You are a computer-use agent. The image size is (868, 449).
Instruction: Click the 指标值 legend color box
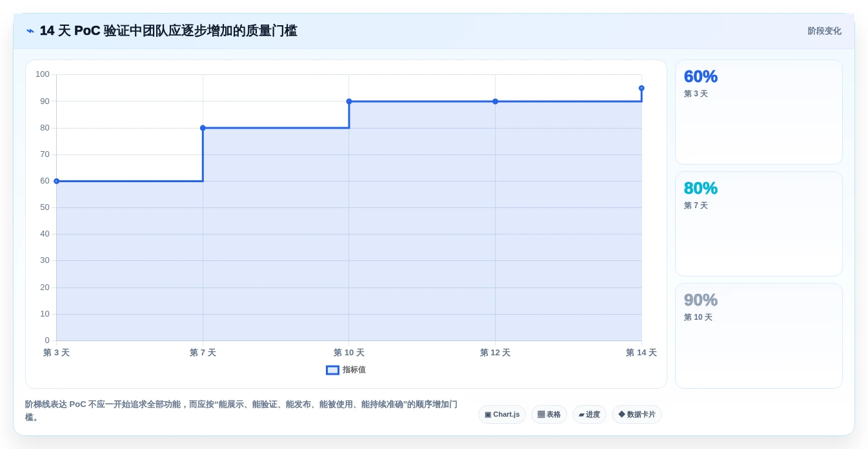coord(332,370)
